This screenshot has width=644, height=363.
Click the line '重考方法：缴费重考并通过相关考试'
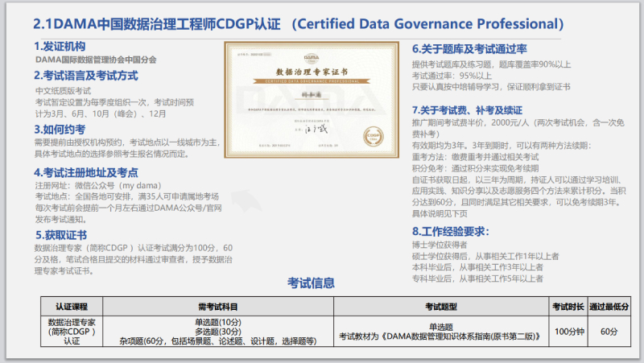[x=475, y=157]
